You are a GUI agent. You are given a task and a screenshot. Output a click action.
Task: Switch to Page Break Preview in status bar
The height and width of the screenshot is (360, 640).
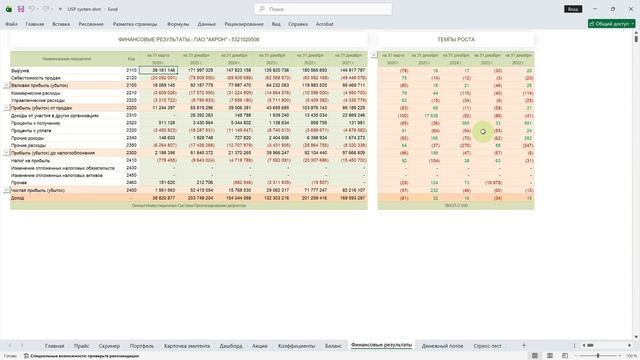pos(565,356)
